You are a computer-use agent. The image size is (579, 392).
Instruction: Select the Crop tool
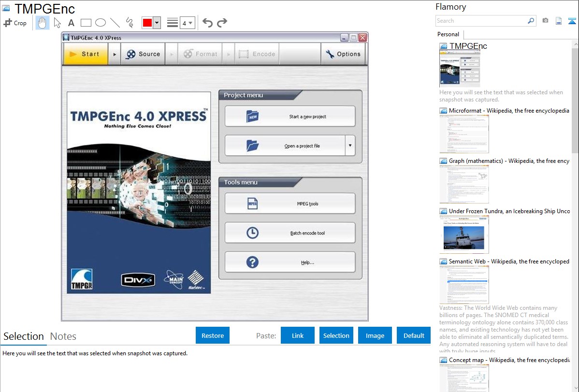tap(15, 23)
